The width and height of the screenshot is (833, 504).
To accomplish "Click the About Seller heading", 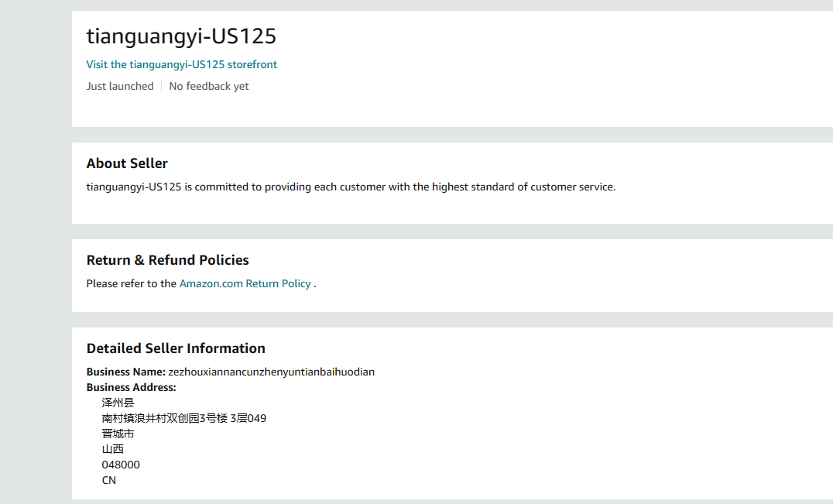I will (x=127, y=163).
